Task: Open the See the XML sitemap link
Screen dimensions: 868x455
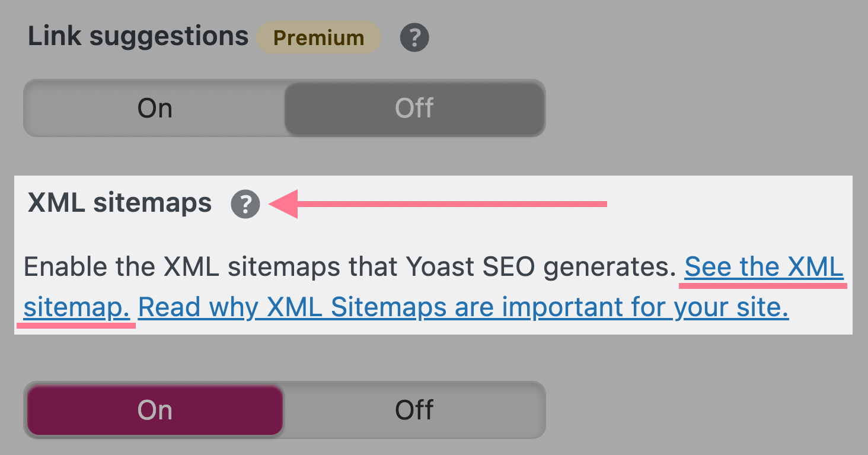Action: coord(763,267)
